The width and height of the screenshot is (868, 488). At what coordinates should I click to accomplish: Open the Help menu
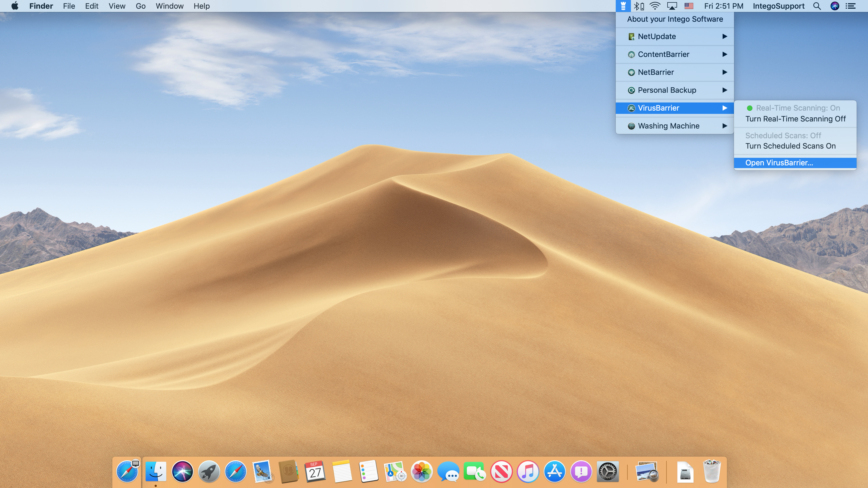pyautogui.click(x=202, y=6)
